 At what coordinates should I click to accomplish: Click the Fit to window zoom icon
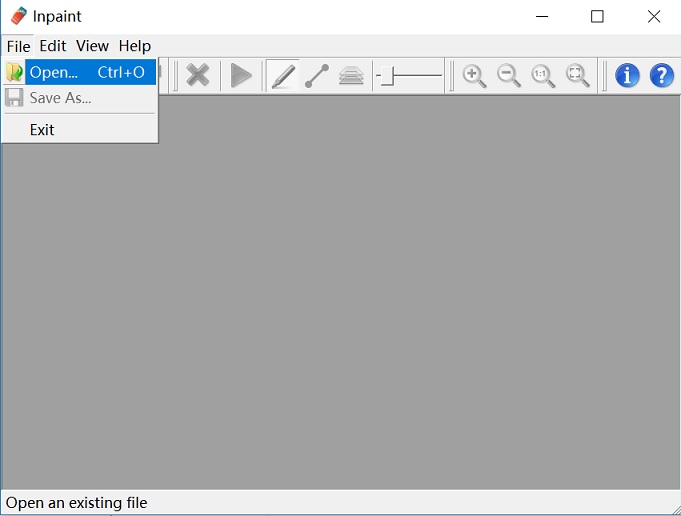point(578,75)
